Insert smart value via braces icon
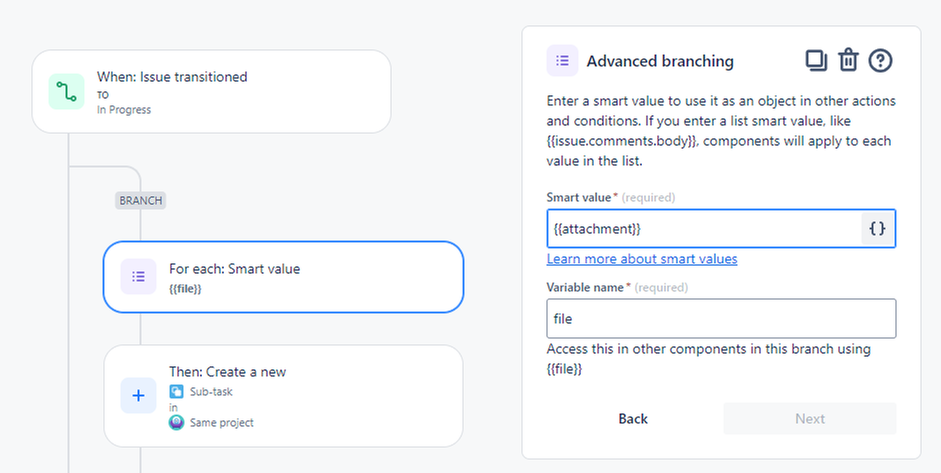The image size is (941, 473). click(877, 229)
